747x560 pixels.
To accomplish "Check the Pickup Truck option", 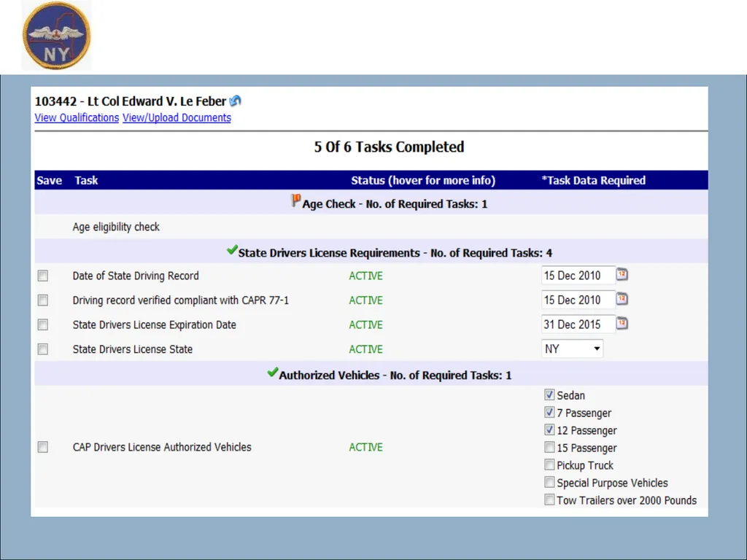I will pyautogui.click(x=549, y=464).
